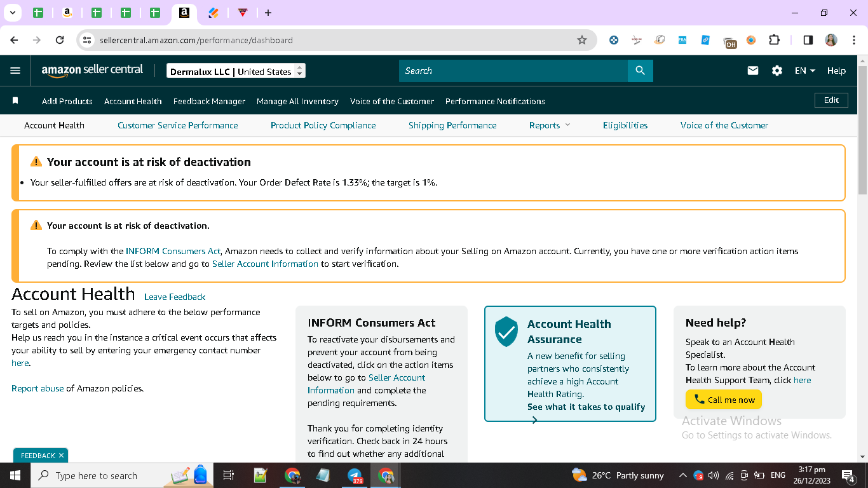Click the FEEDBACK button label

37,456
